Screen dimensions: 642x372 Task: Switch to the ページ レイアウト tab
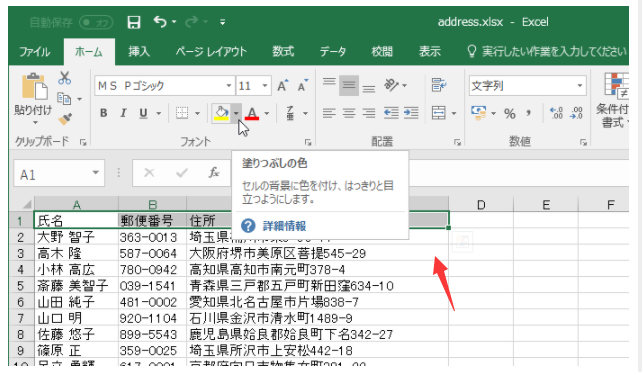211,52
